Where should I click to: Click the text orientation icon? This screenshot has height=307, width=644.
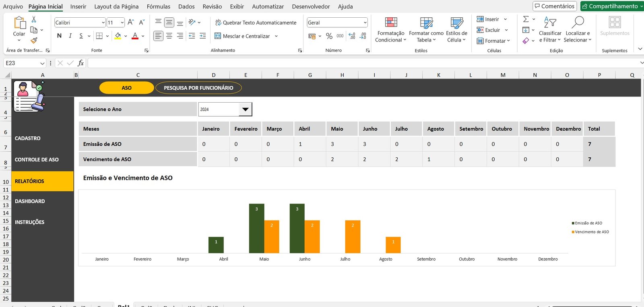point(192,23)
